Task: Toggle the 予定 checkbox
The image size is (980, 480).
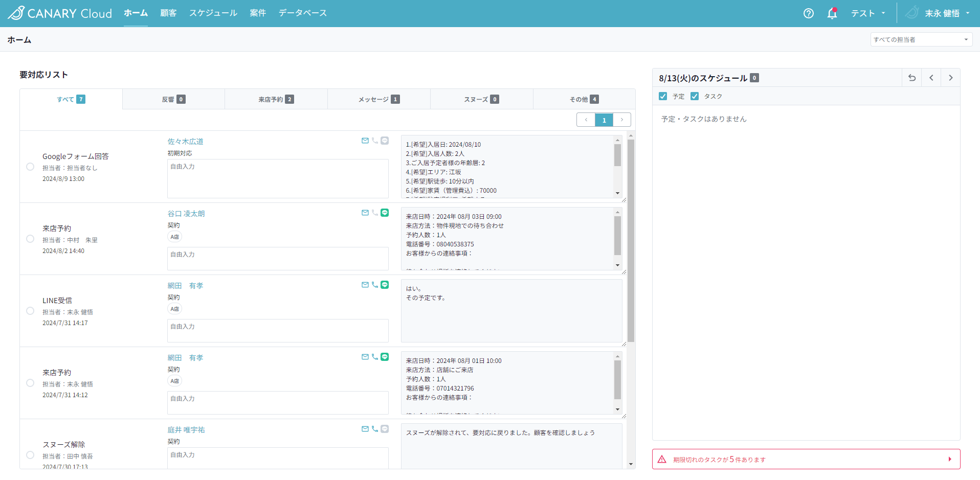Action: pos(663,96)
